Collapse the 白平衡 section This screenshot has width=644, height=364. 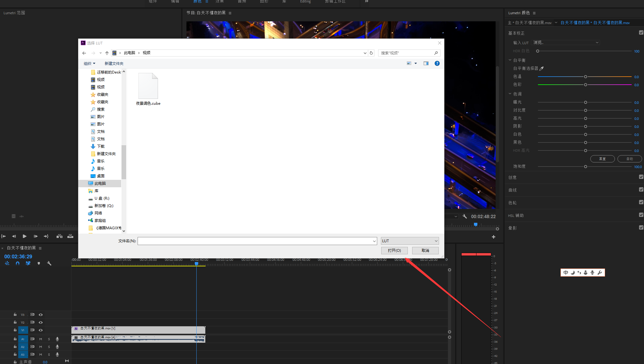point(510,60)
